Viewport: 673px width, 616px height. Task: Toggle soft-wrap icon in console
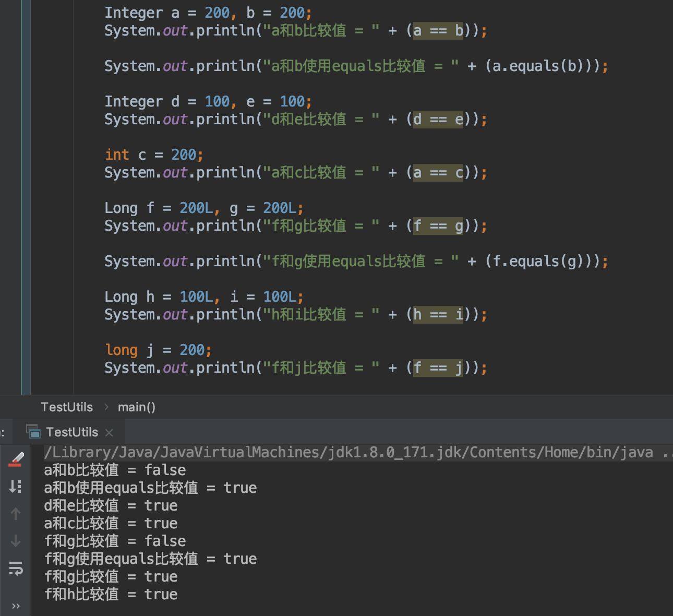pyautogui.click(x=16, y=568)
